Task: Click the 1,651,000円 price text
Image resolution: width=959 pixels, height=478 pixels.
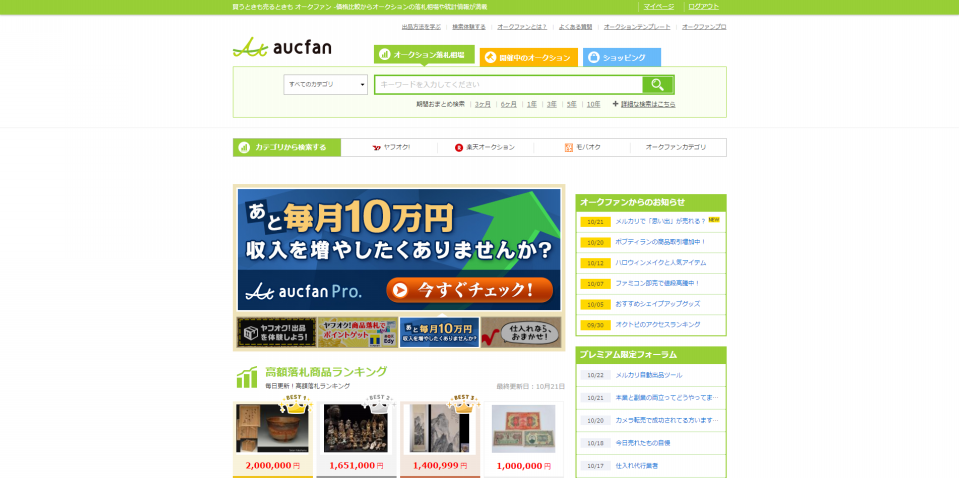Action: pyautogui.click(x=356, y=466)
